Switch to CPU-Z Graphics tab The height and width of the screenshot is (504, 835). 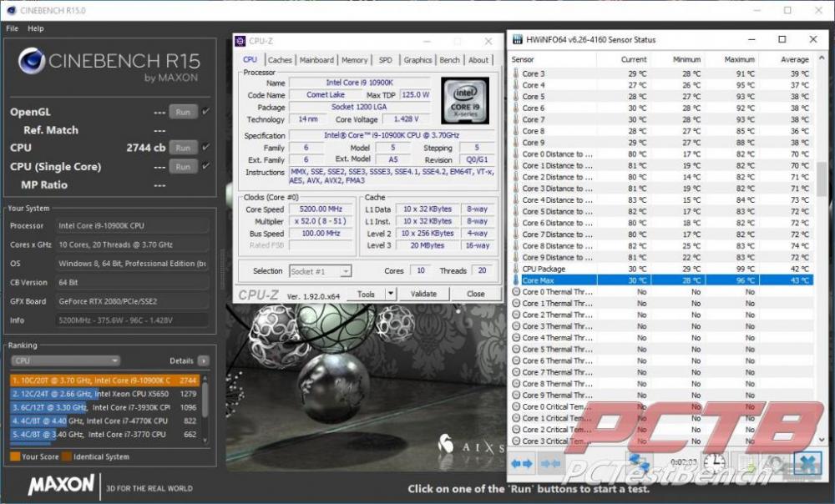click(417, 60)
